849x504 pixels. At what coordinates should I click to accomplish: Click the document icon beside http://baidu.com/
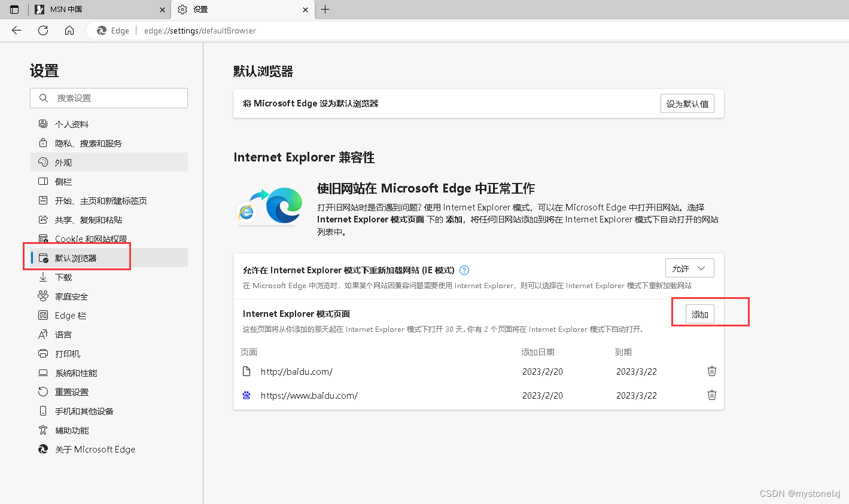[247, 371]
